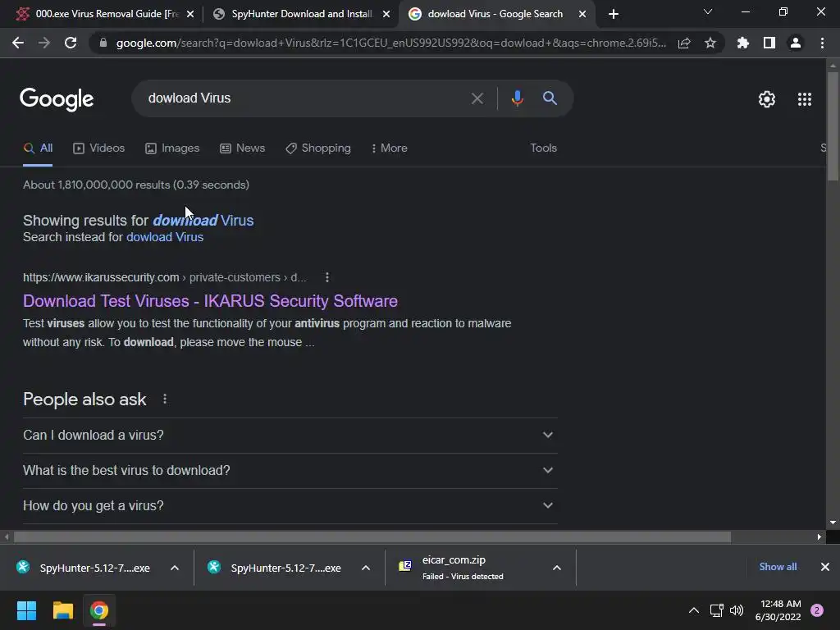Viewport: 840px width, 630px height.
Task: Click in the Google search input field
Action: [x=305, y=98]
